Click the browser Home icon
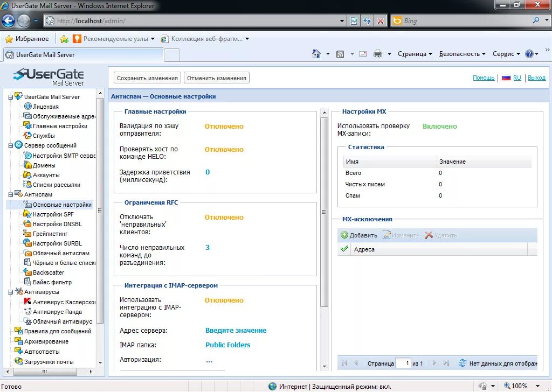The width and height of the screenshot is (552, 392). 316,54
